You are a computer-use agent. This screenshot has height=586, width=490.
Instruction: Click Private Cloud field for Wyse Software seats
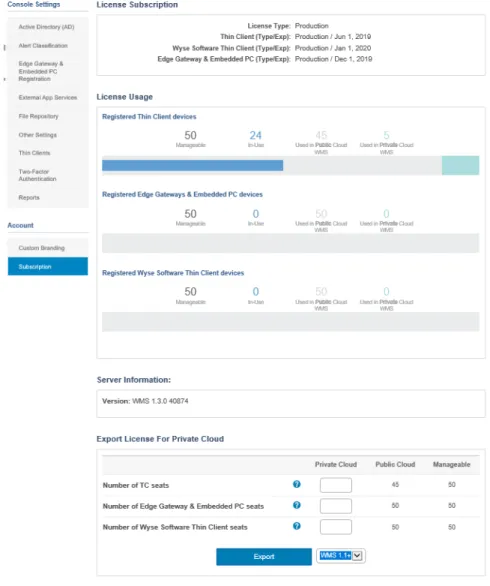coord(336,527)
